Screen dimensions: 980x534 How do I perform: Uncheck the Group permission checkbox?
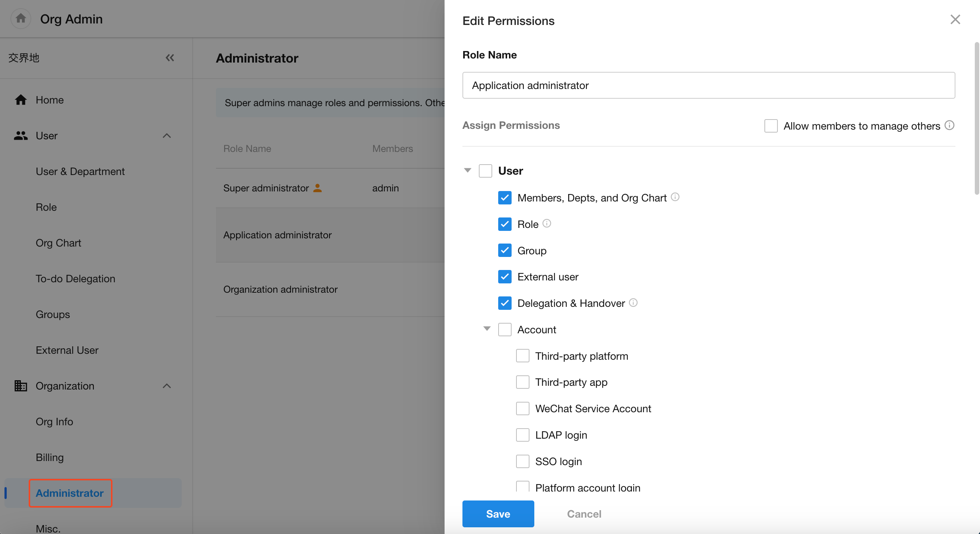(505, 251)
